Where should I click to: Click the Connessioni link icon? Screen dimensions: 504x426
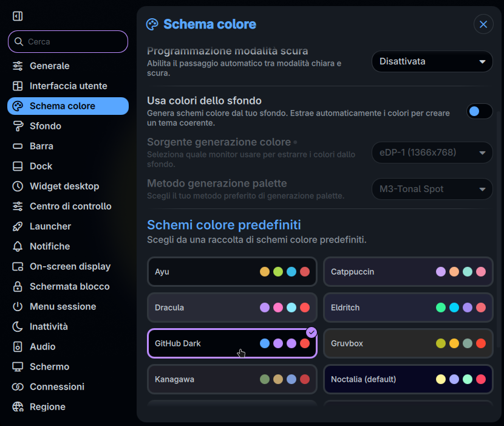18,386
